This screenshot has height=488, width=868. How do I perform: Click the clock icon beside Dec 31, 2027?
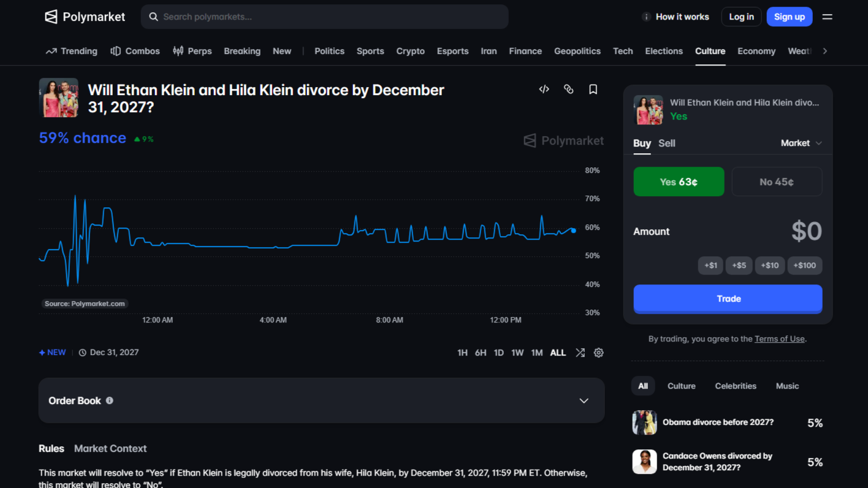[x=82, y=353]
